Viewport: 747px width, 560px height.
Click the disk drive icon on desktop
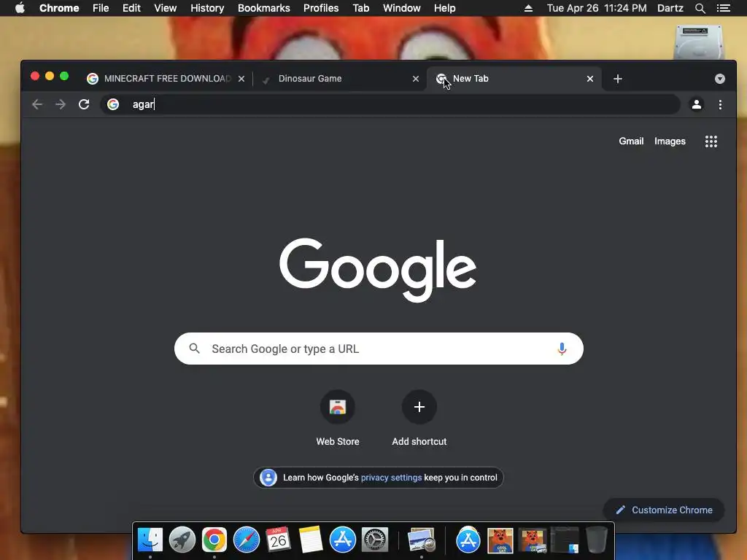coord(698,42)
